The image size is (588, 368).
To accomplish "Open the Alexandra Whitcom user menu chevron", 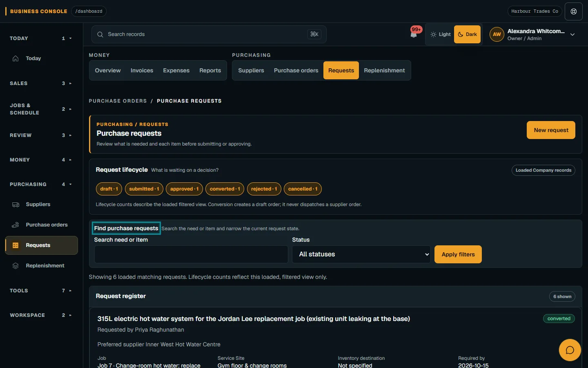I will click(x=572, y=35).
